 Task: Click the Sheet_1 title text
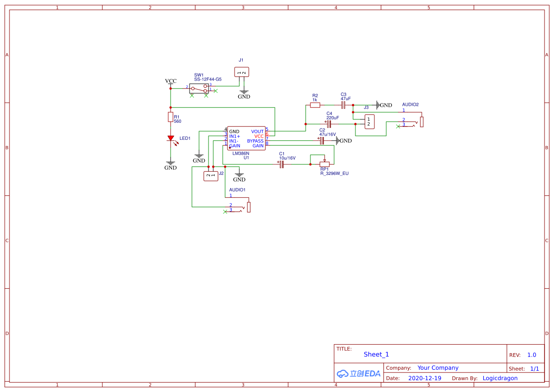[376, 354]
